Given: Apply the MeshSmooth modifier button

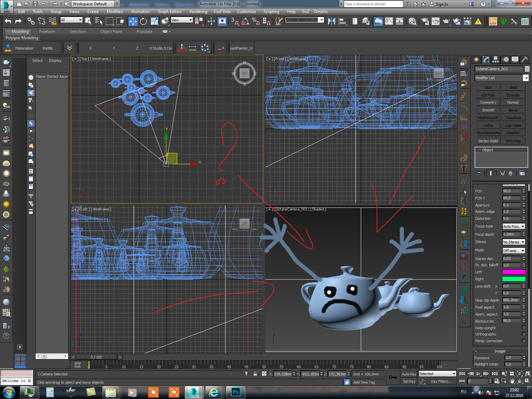Looking at the screenshot, I should point(488,118).
